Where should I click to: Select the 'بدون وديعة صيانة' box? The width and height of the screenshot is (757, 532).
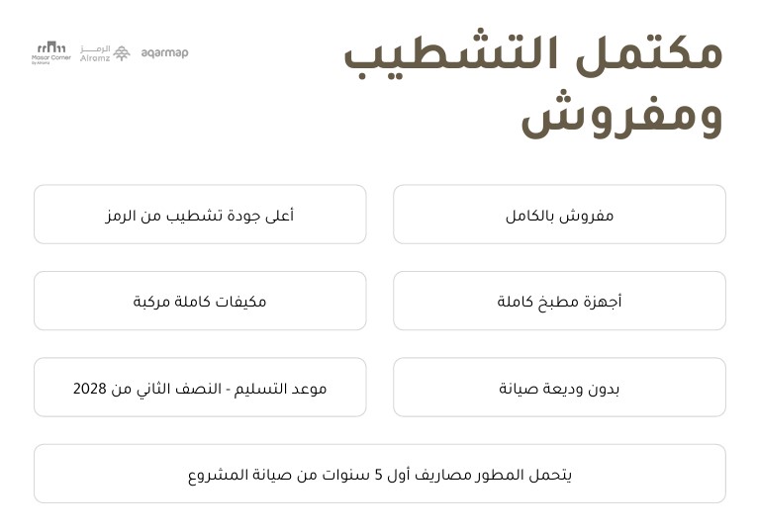559,388
